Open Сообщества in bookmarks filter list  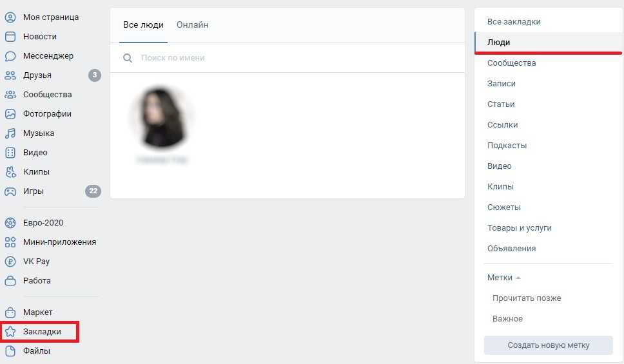click(x=511, y=63)
